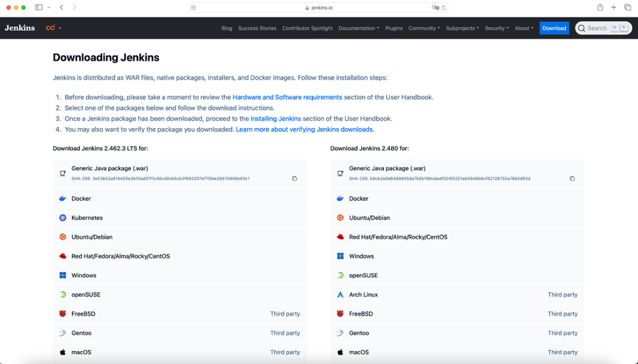Click the Search field in the navbar
Screen dimensions: 638x364
coord(603,28)
